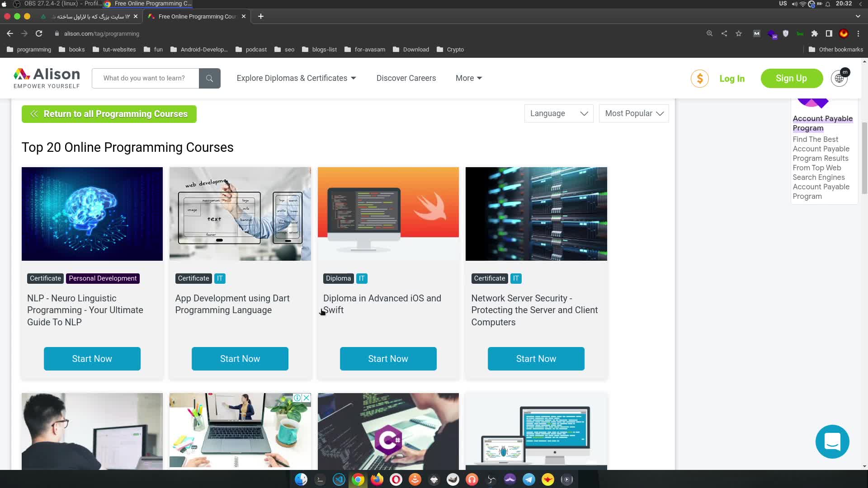
Task: Expand Explore Diplomas & Certificates menu
Action: click(x=296, y=78)
